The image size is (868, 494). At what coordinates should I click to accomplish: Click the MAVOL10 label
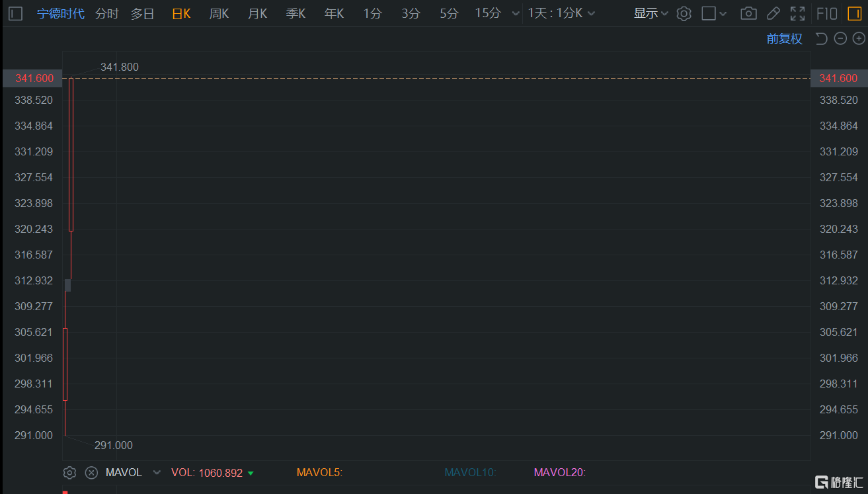coord(471,473)
